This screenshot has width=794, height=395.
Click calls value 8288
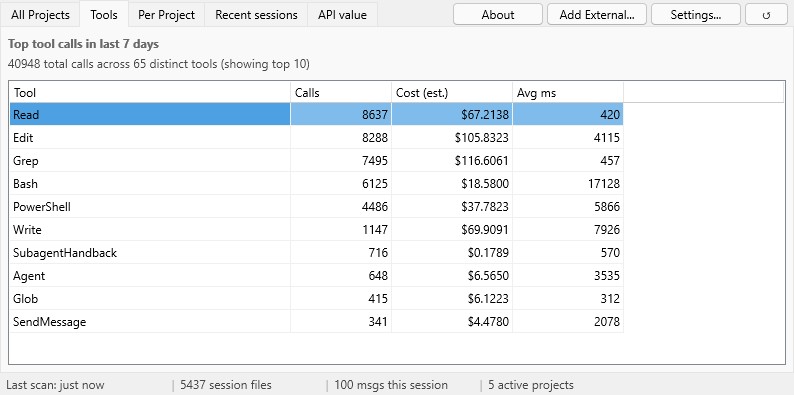point(375,137)
